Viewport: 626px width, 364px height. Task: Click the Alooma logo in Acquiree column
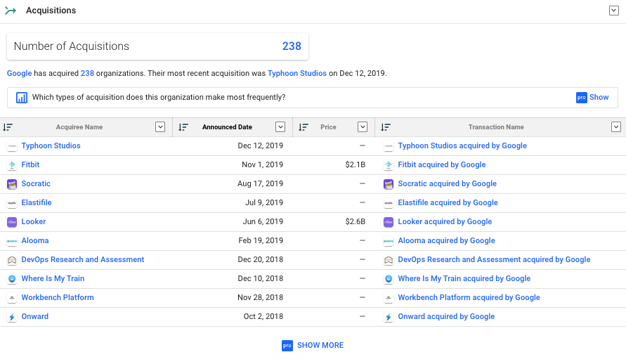12,240
